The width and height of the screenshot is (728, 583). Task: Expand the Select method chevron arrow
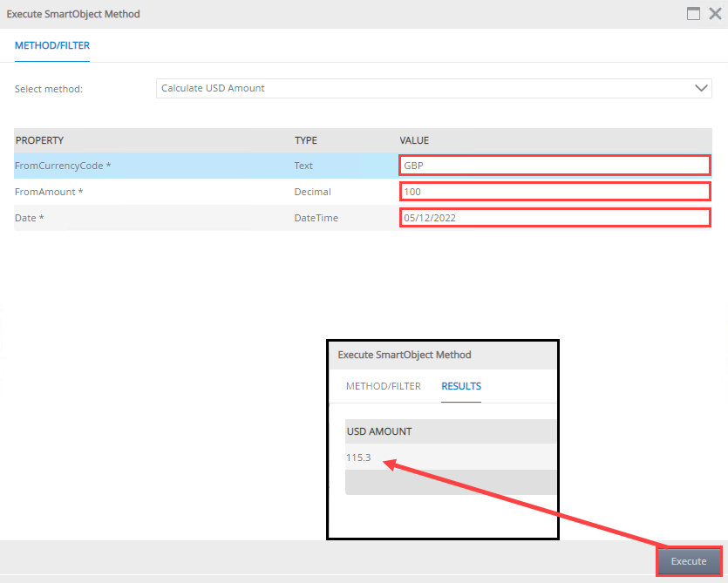[701, 88]
